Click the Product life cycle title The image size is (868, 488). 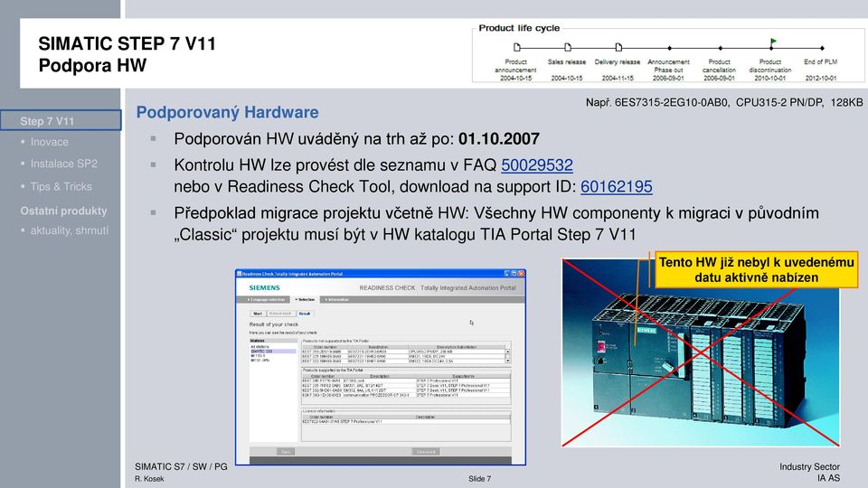519,28
